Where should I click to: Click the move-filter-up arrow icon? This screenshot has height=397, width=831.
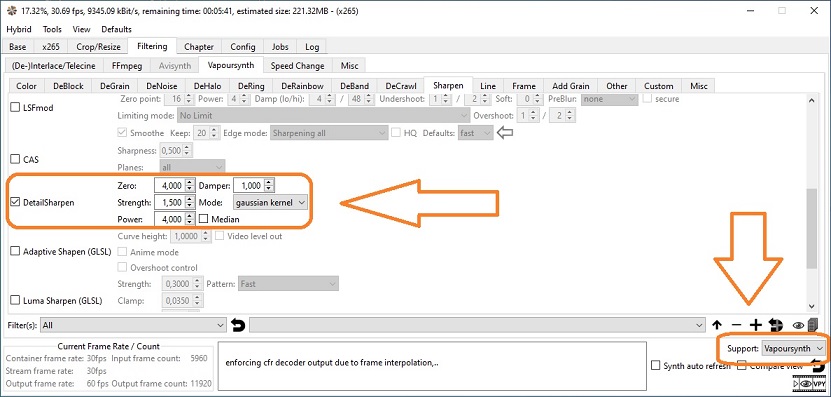(x=717, y=325)
